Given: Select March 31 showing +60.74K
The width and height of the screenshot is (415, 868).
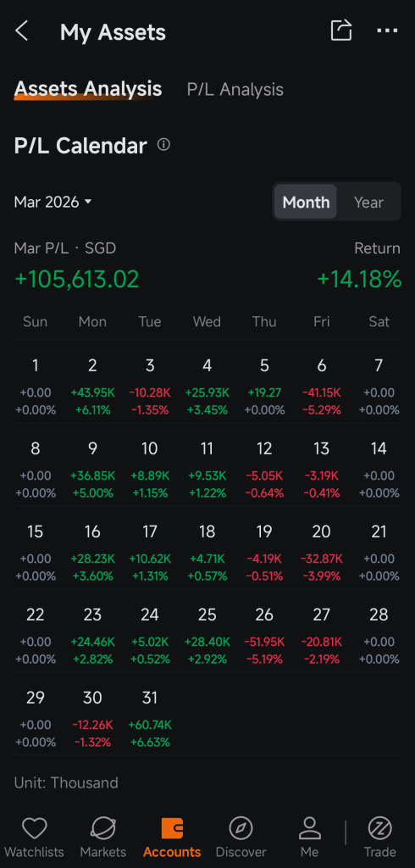Looking at the screenshot, I should 150,719.
